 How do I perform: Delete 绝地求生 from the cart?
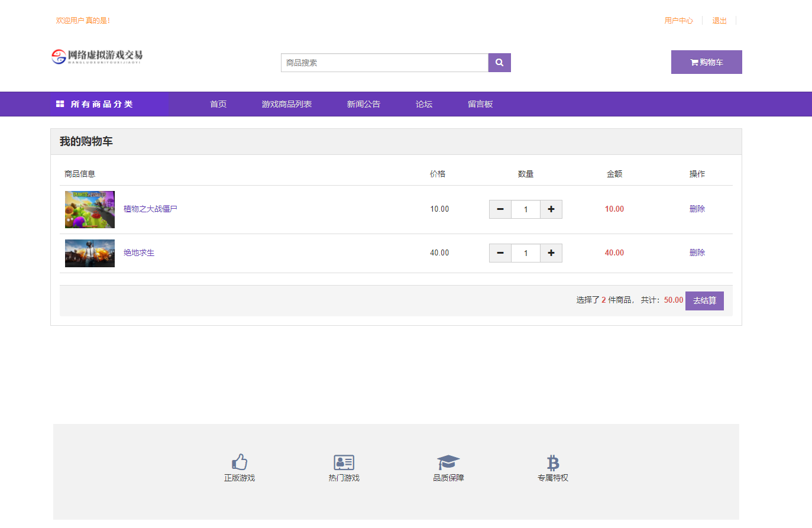coord(697,252)
